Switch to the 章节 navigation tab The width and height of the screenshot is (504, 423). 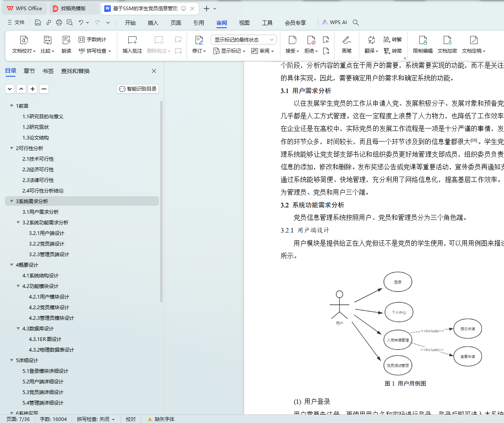[29, 71]
